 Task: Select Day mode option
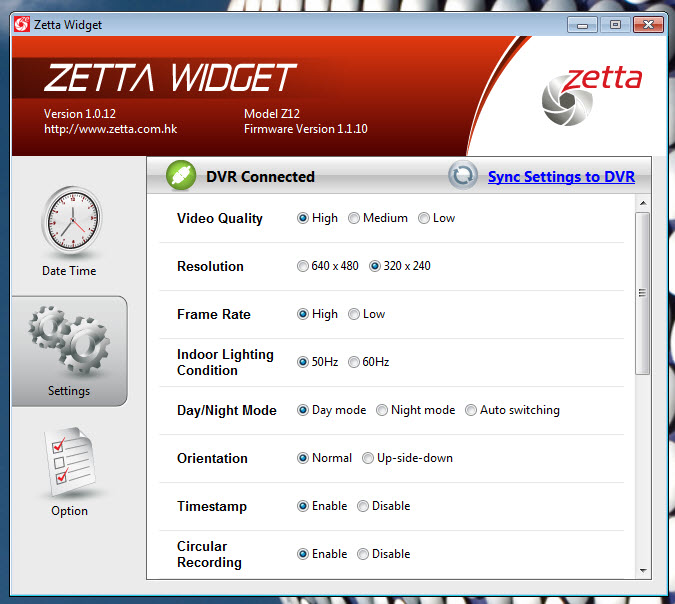click(303, 410)
